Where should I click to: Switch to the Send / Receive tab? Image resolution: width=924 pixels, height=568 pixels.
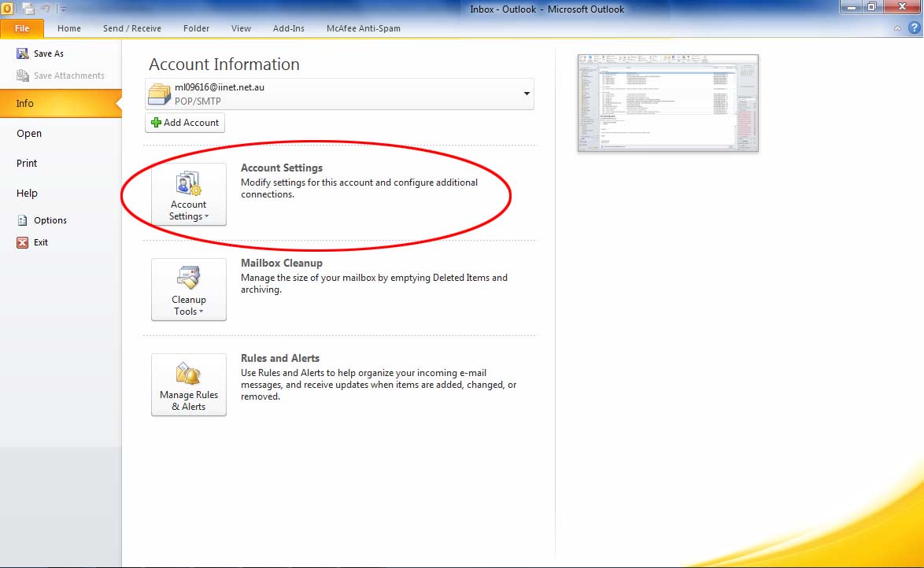132,28
